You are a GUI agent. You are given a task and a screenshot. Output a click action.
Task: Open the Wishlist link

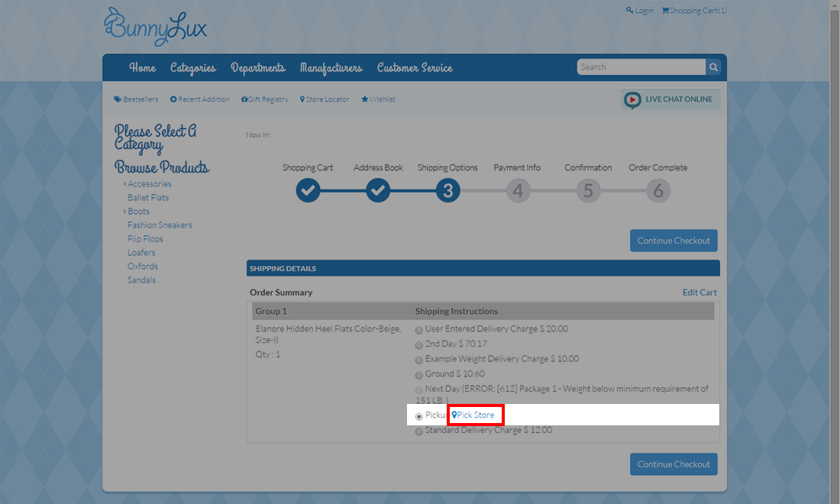[x=378, y=99]
